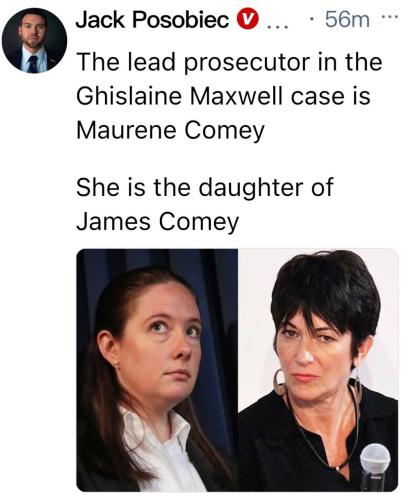Image resolution: width=420 pixels, height=500 pixels.
Task: Open the right photo with the microphone
Action: tap(318, 370)
